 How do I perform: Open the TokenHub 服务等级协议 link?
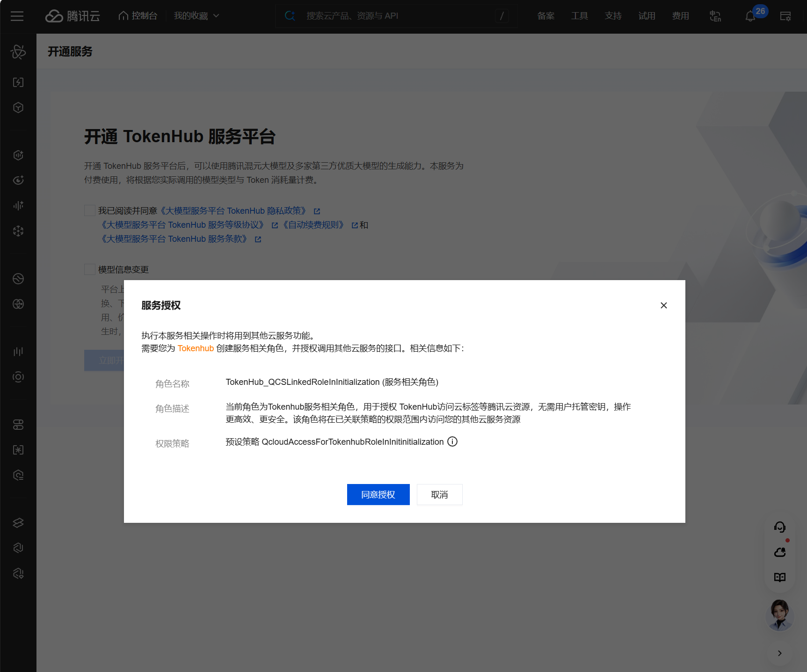pyautogui.click(x=183, y=225)
